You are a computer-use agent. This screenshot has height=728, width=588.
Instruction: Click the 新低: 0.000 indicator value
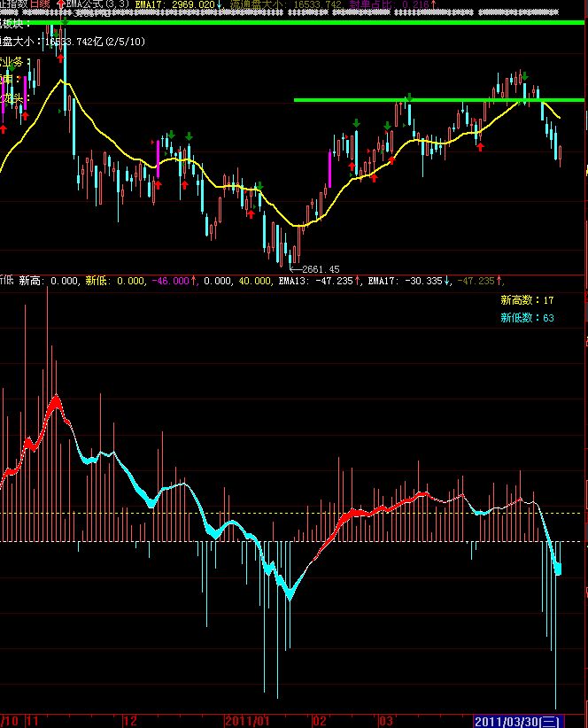pos(114,281)
